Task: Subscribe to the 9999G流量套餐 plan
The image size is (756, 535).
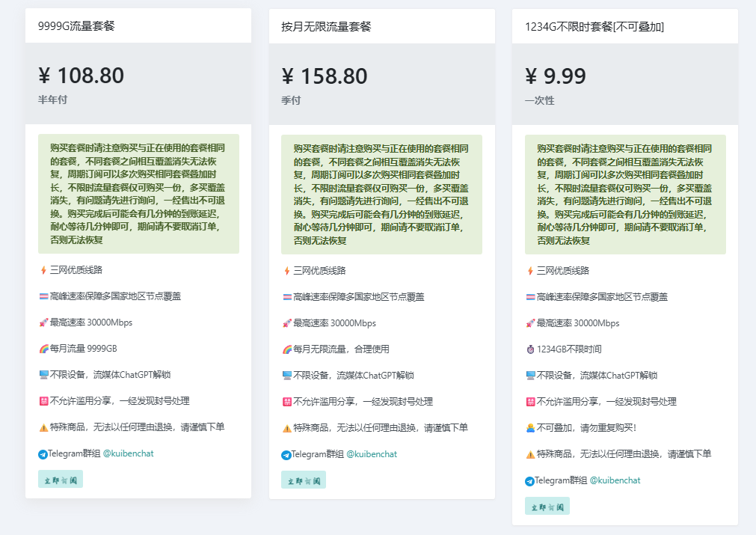Action: tap(61, 479)
